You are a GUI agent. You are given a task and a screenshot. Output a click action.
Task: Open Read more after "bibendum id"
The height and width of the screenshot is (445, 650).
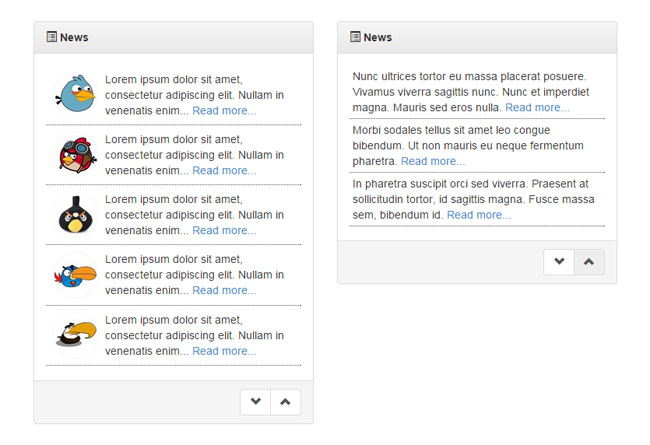pyautogui.click(x=479, y=215)
